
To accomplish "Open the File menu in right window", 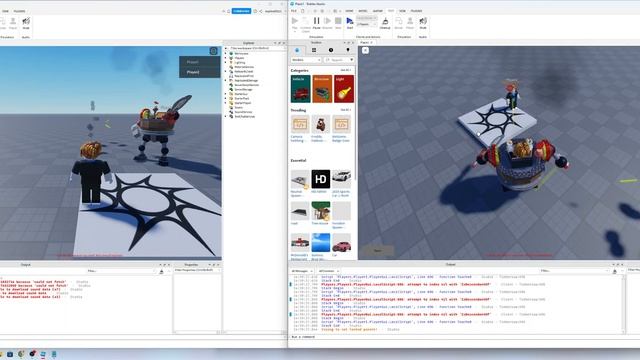I will [293, 11].
